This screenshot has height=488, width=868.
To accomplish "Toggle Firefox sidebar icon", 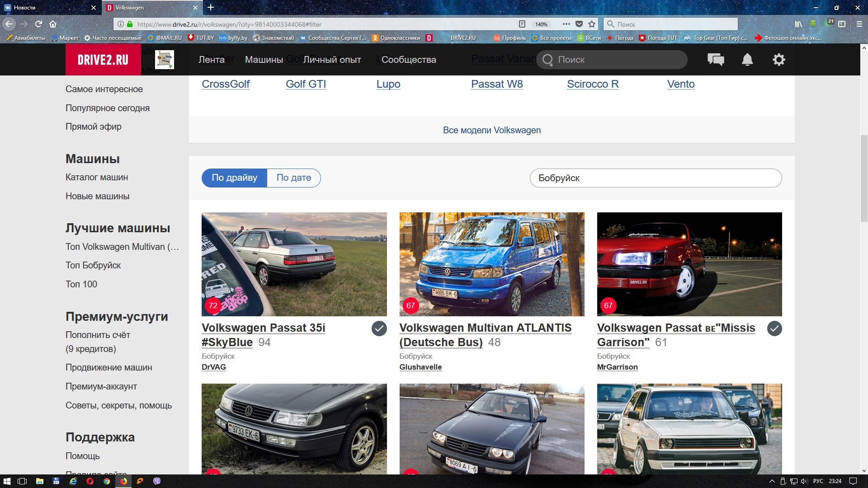I will (842, 24).
